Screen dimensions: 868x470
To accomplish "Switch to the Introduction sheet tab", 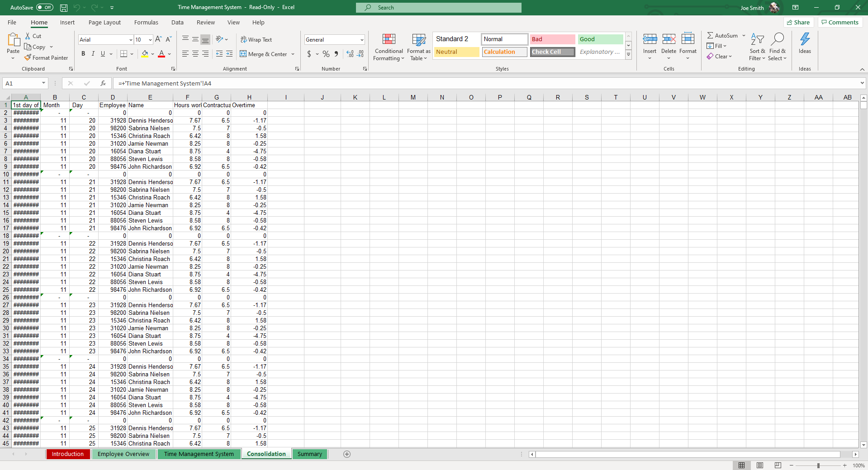I will [68, 454].
